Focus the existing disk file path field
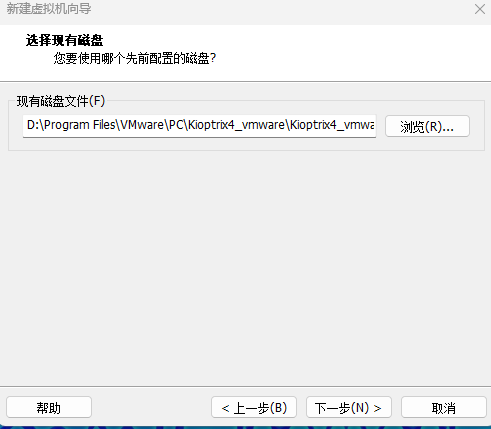The width and height of the screenshot is (491, 429). [x=199, y=126]
